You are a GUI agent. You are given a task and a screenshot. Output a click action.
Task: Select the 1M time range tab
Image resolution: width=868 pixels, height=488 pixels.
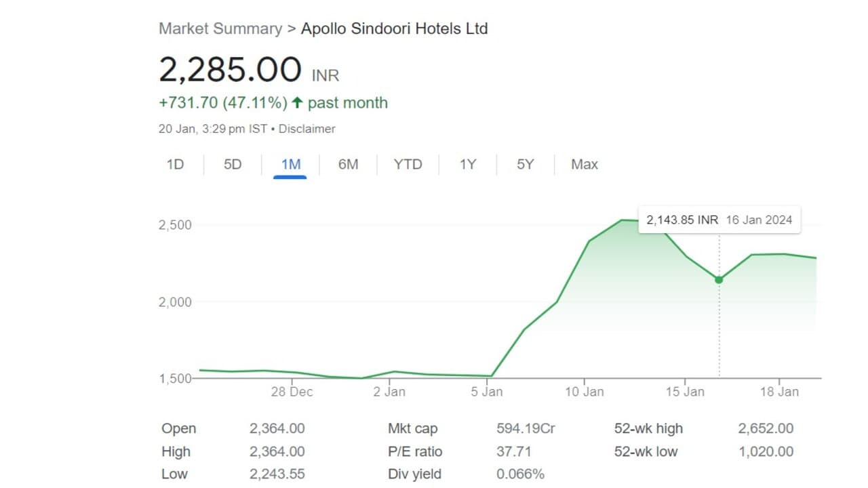[290, 164]
